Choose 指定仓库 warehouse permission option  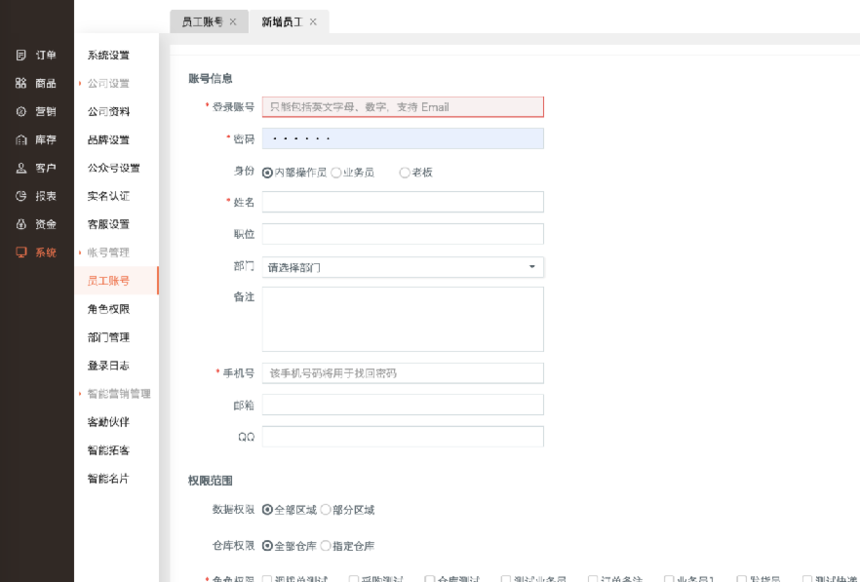pos(326,546)
